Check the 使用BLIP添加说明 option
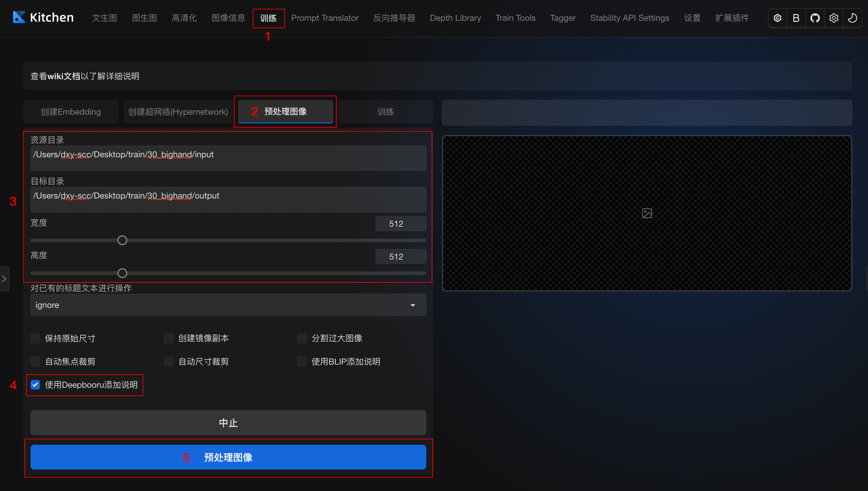Screen dimensions: 868x491 coord(302,362)
